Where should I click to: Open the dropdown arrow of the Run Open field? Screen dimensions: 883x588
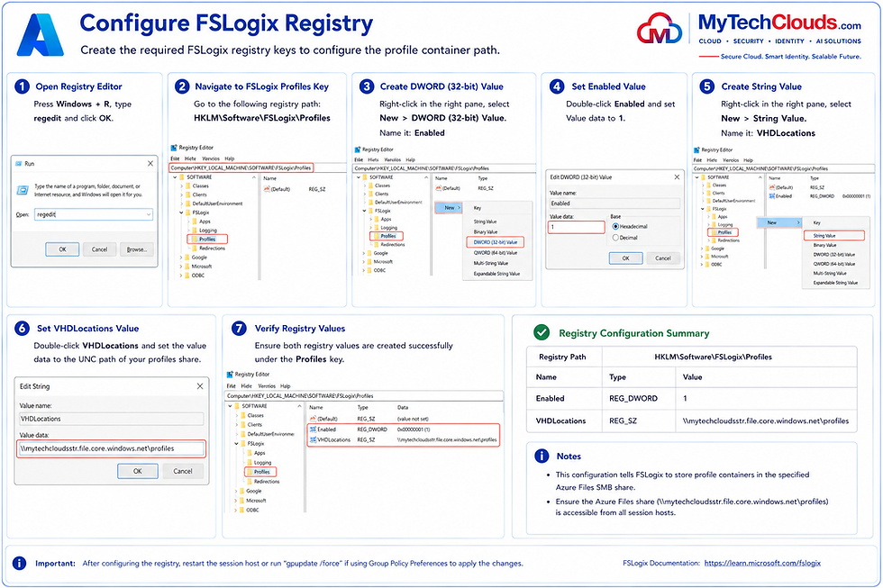[x=148, y=214]
